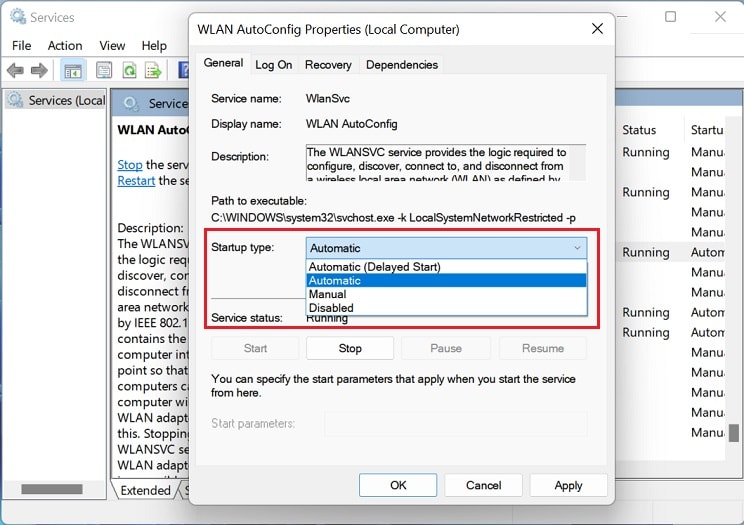Click the Stop service button
This screenshot has height=525, width=744.
click(350, 348)
